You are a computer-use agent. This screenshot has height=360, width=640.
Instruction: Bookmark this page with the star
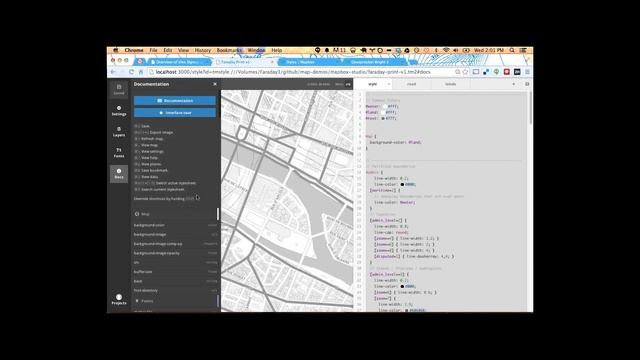click(465, 72)
